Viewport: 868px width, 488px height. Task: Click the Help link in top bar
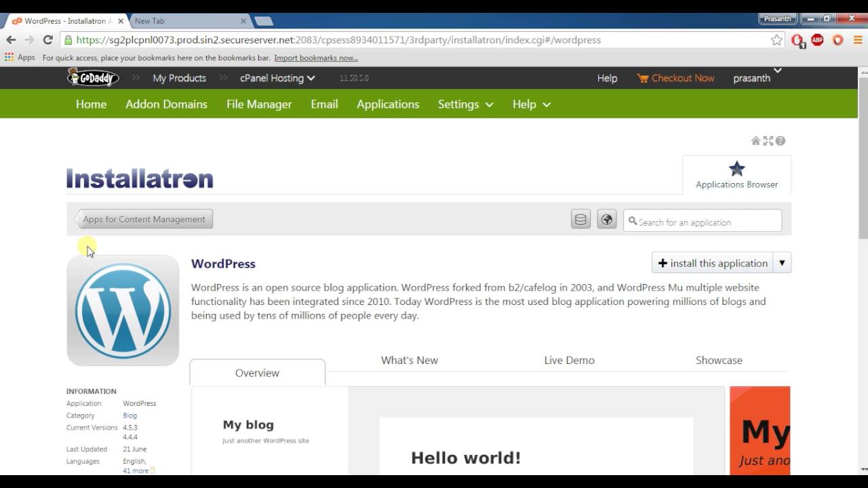click(607, 78)
